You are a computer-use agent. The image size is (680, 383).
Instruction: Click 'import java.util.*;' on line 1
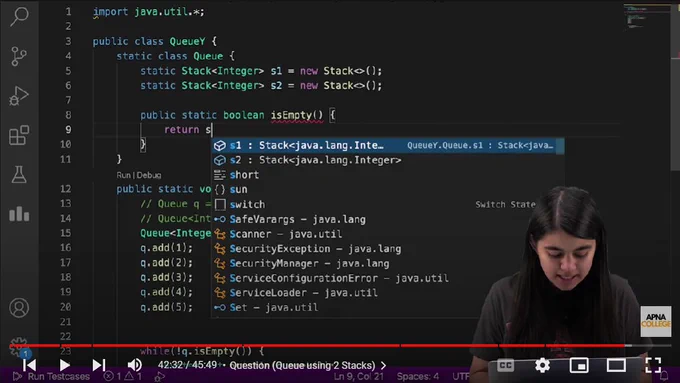148,12
